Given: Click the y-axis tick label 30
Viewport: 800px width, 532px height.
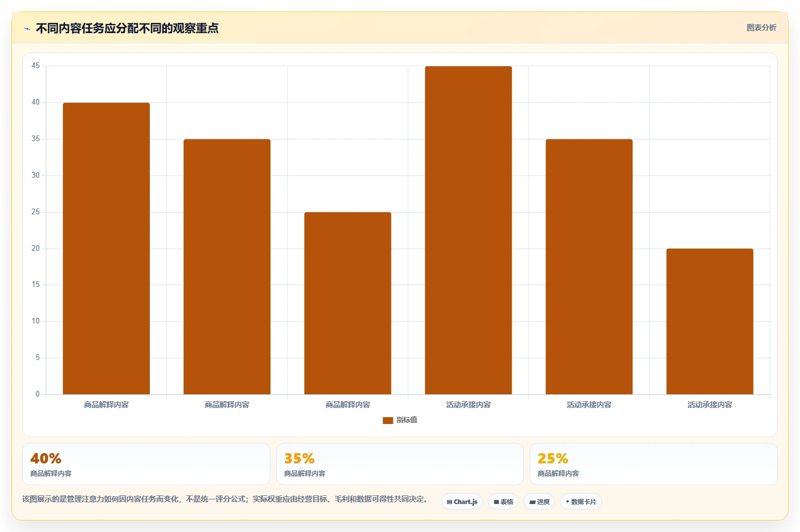Looking at the screenshot, I should tap(35, 175).
